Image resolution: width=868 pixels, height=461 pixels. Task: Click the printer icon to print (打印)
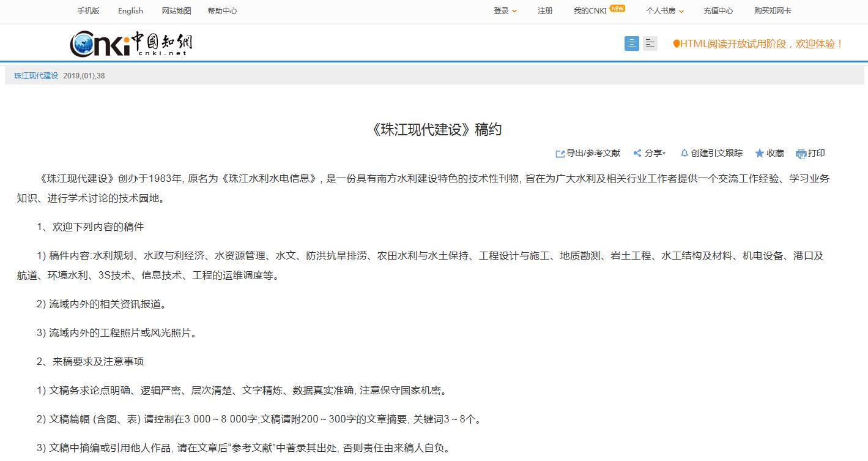[801, 154]
